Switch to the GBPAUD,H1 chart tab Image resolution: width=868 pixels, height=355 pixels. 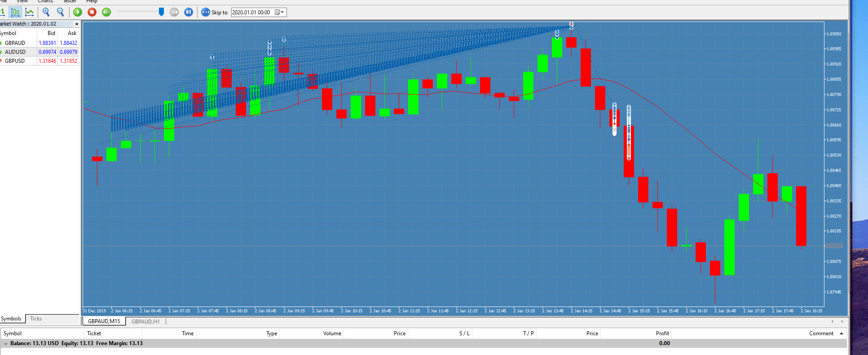click(145, 321)
